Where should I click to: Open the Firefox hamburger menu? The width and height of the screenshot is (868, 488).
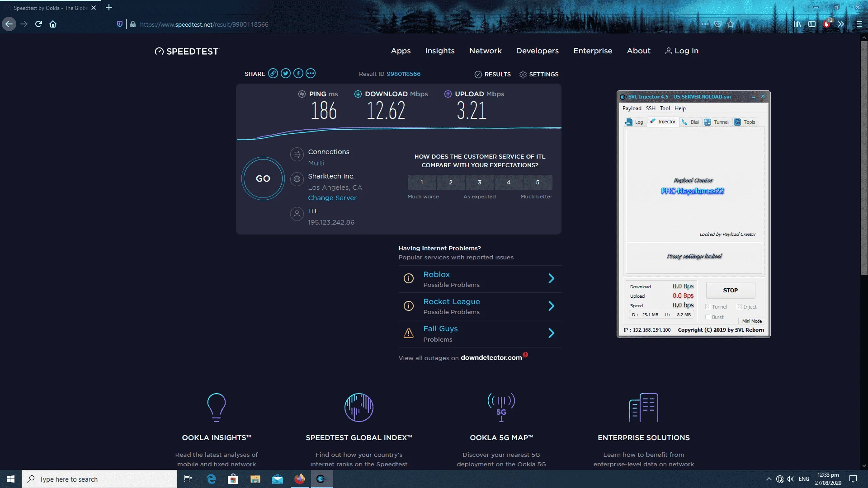pyautogui.click(x=859, y=24)
